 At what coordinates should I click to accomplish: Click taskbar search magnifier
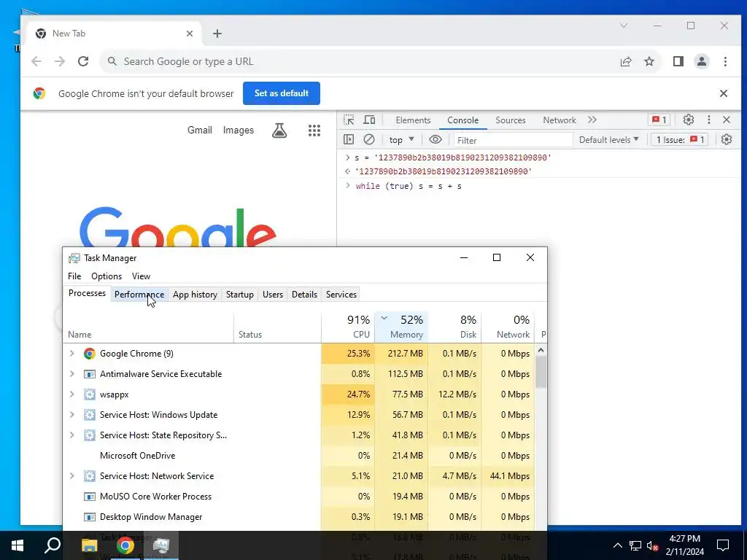[x=53, y=545]
